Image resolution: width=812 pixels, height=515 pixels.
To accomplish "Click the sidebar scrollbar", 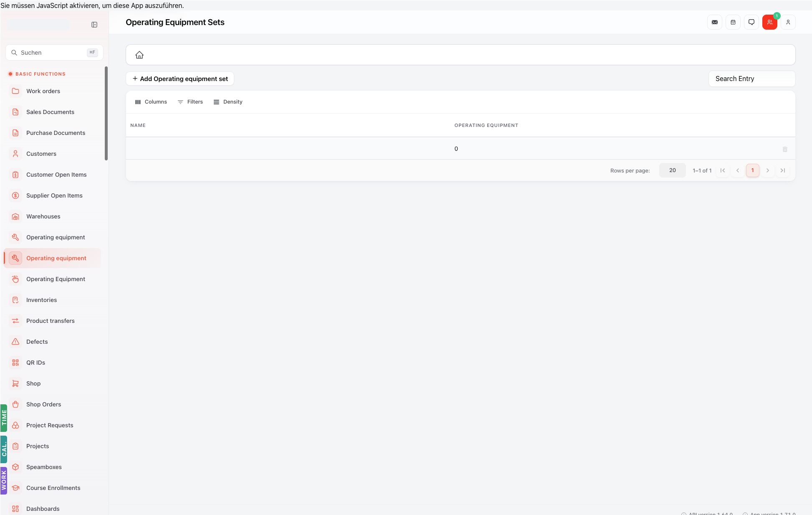I will click(106, 113).
